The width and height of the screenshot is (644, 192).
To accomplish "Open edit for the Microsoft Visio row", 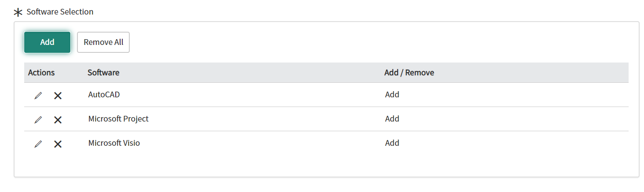I will click(38, 144).
